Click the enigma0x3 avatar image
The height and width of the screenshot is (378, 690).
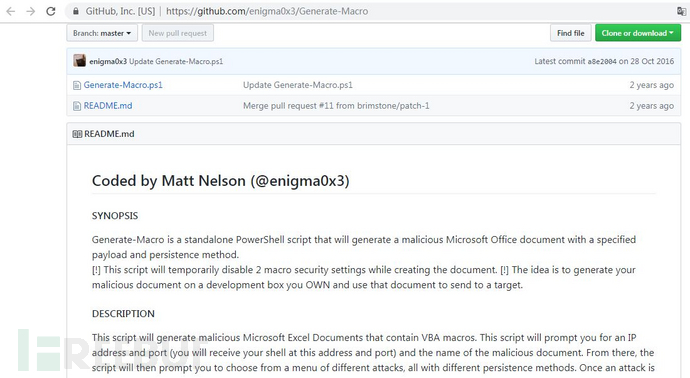coord(80,61)
